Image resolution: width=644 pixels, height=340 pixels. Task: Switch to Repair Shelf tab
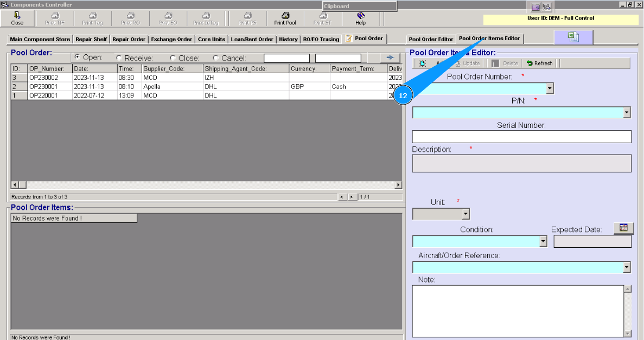(x=91, y=40)
